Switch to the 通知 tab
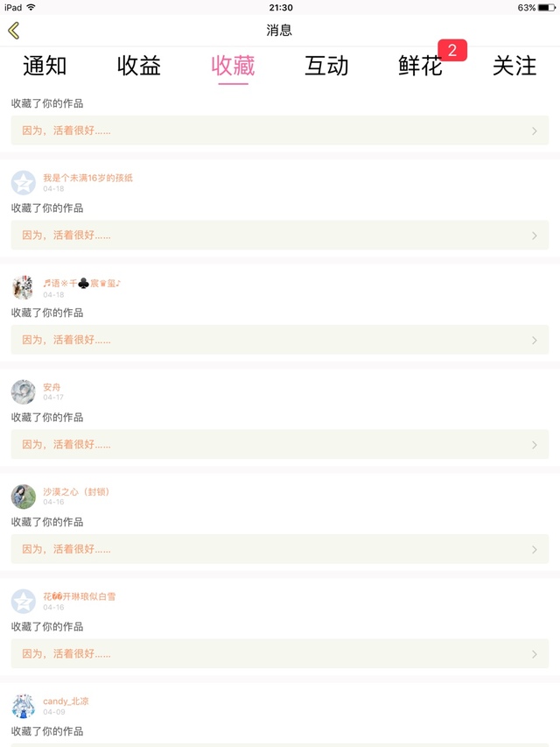560x747 pixels. [45, 66]
